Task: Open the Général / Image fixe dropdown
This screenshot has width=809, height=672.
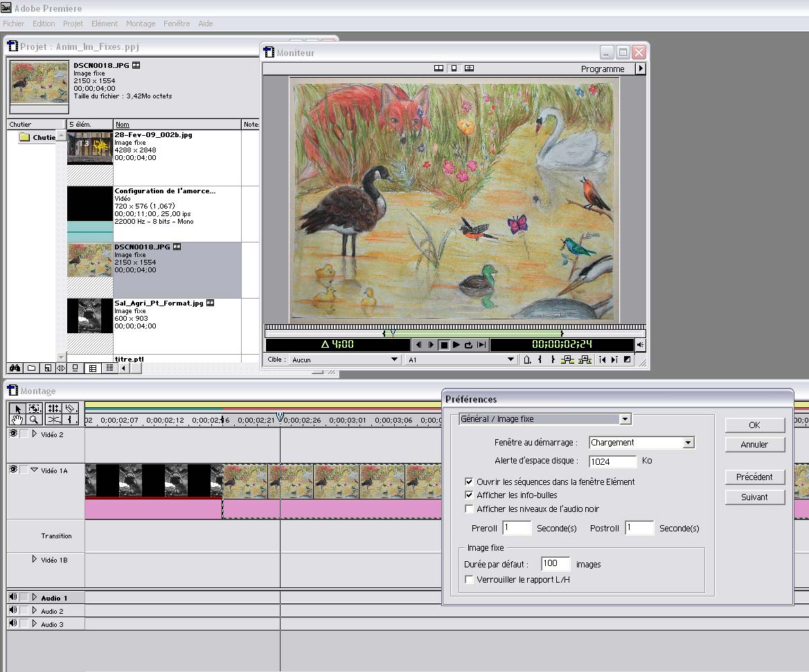Action: 545,419
